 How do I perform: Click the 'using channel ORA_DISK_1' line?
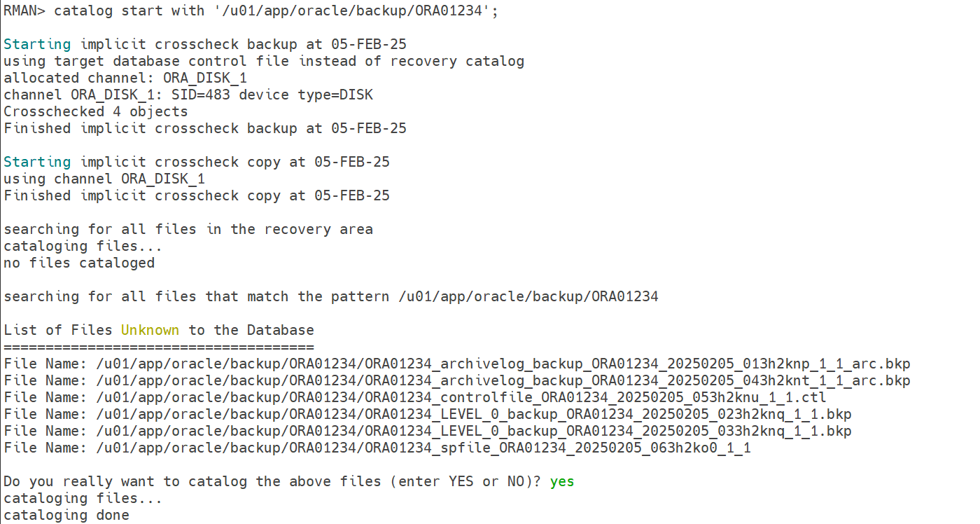[x=104, y=179]
